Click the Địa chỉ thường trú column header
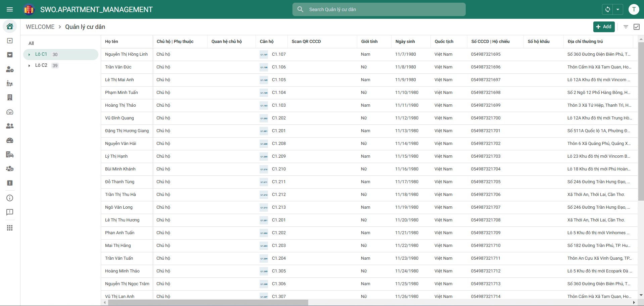This screenshot has width=644, height=306. pos(585,42)
